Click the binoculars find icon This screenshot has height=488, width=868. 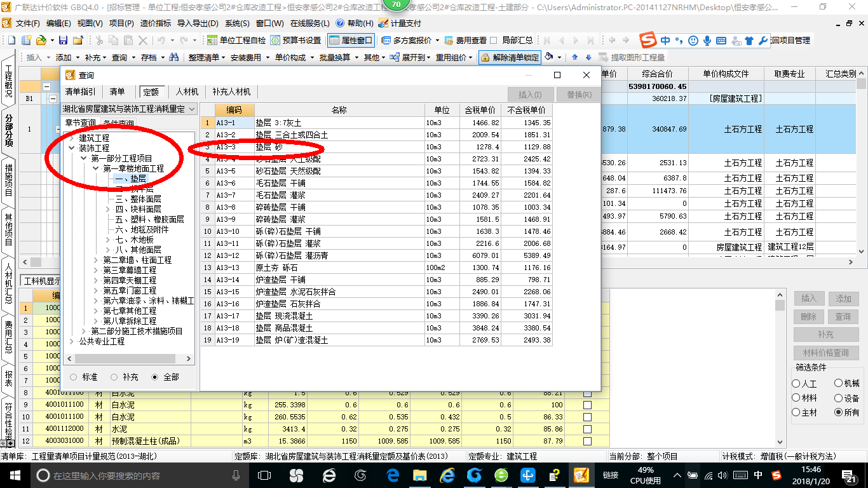(x=173, y=57)
